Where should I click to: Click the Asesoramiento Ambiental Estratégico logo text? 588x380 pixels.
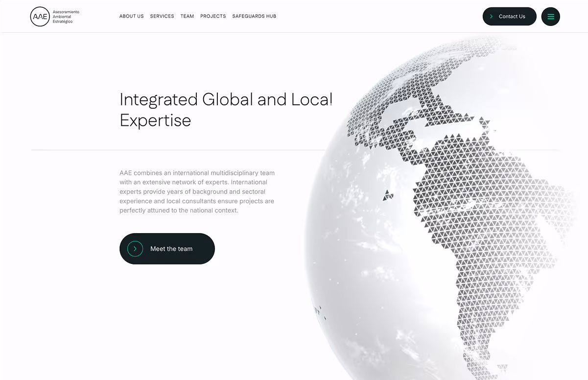click(x=66, y=17)
